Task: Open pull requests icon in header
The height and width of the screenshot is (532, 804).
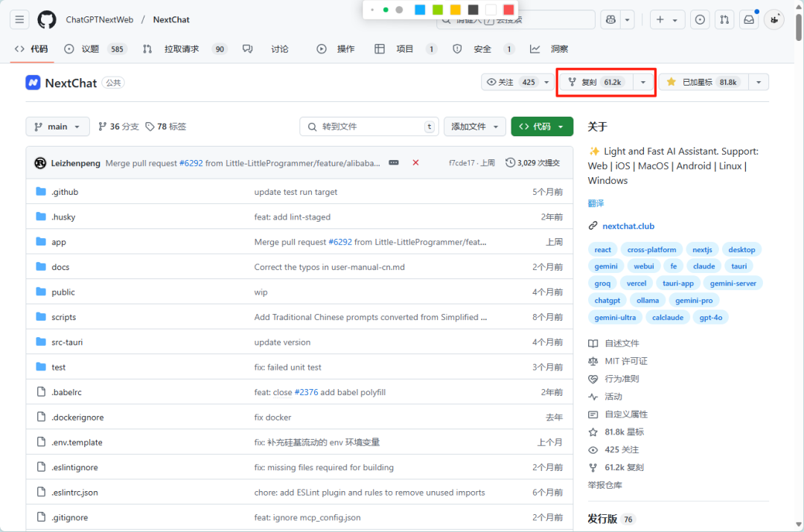Action: (724, 19)
